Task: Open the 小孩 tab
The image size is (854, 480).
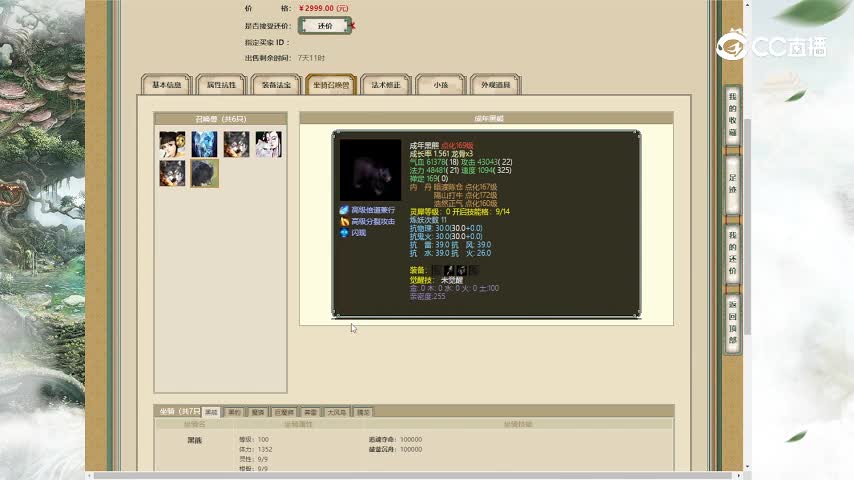Action: [441, 84]
